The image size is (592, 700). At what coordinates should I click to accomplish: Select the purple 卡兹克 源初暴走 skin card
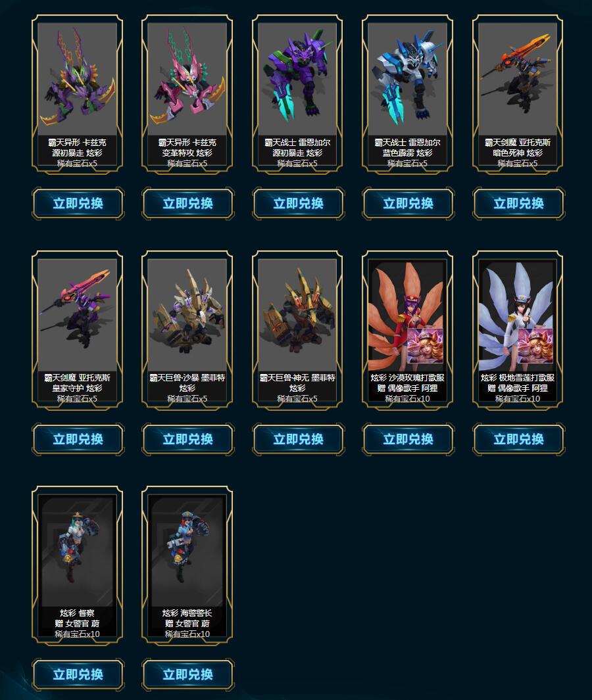pyautogui.click(x=78, y=94)
